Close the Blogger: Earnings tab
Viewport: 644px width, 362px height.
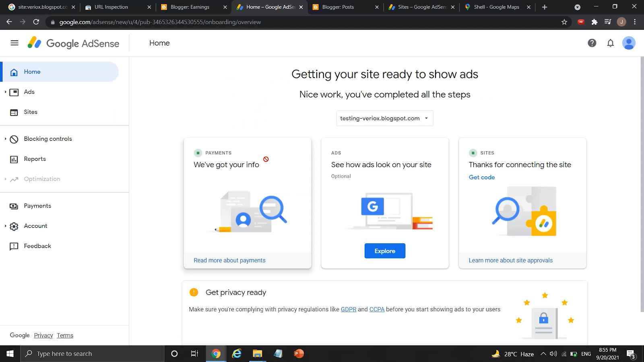coord(225,7)
